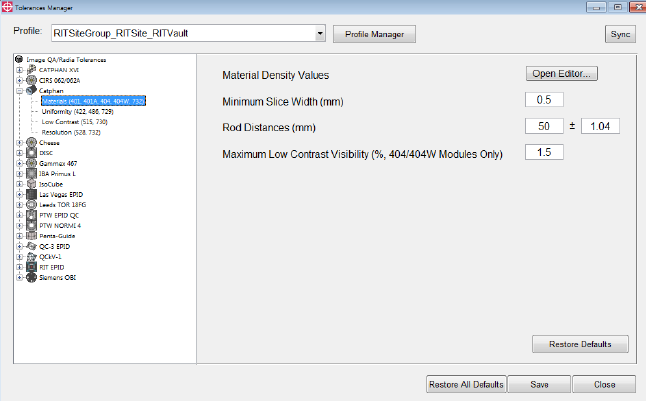Click the Penta-Guide phantom icon
Screen dimensions: 646x401
coord(31,236)
